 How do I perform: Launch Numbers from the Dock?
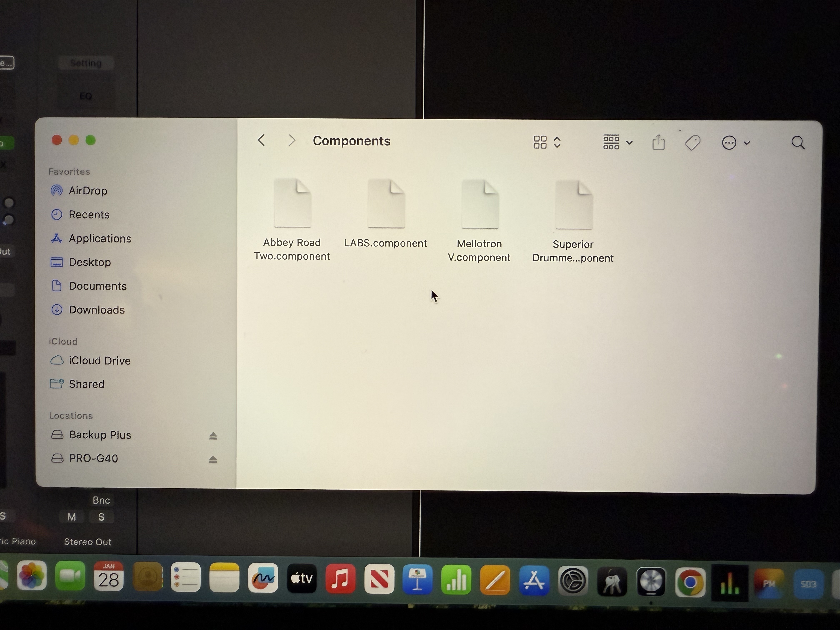click(456, 580)
